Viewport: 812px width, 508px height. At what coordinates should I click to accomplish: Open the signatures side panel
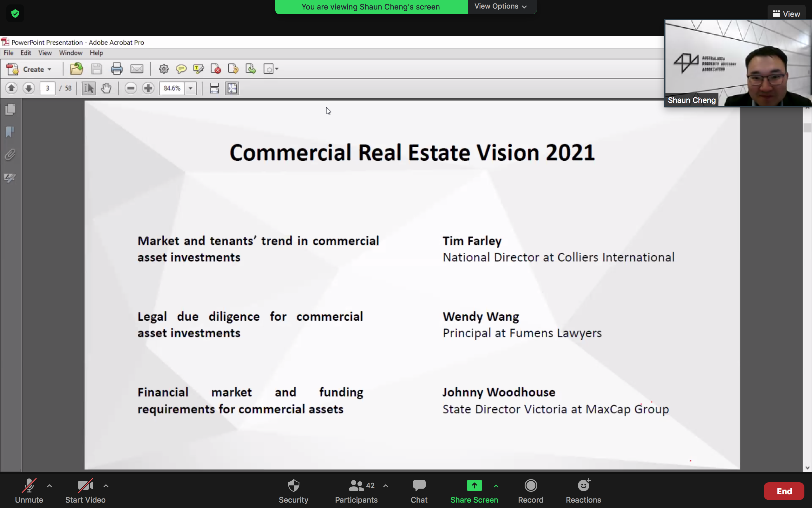10,178
